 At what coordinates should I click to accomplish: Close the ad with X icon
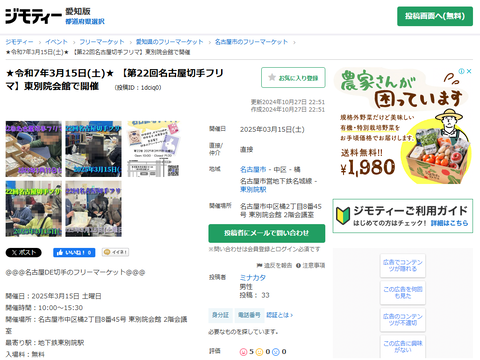(469, 71)
